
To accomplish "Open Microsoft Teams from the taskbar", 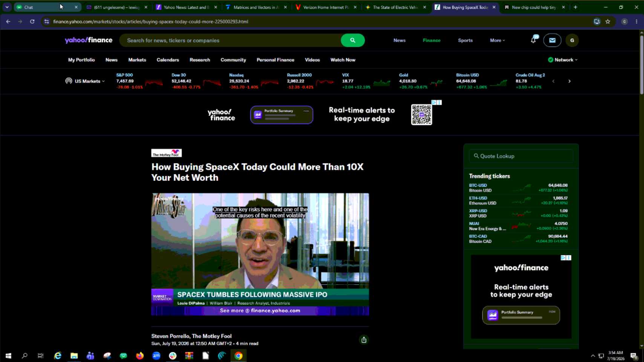I will point(90,356).
